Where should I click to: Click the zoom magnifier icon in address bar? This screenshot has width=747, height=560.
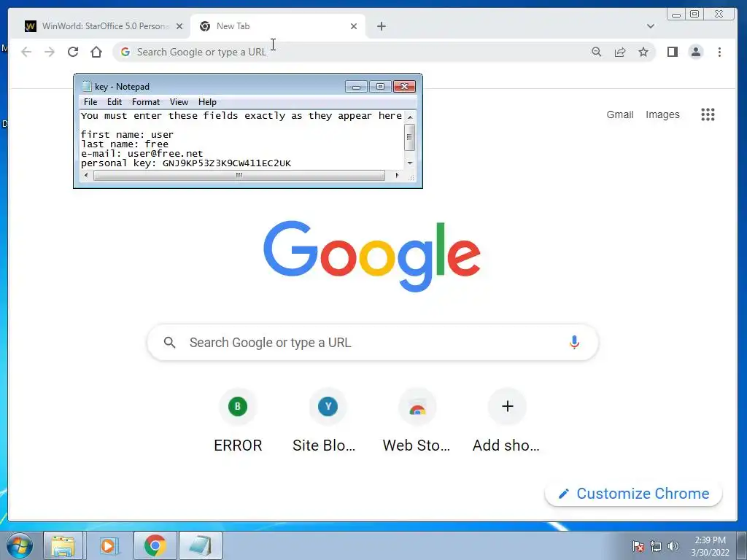pyautogui.click(x=597, y=52)
